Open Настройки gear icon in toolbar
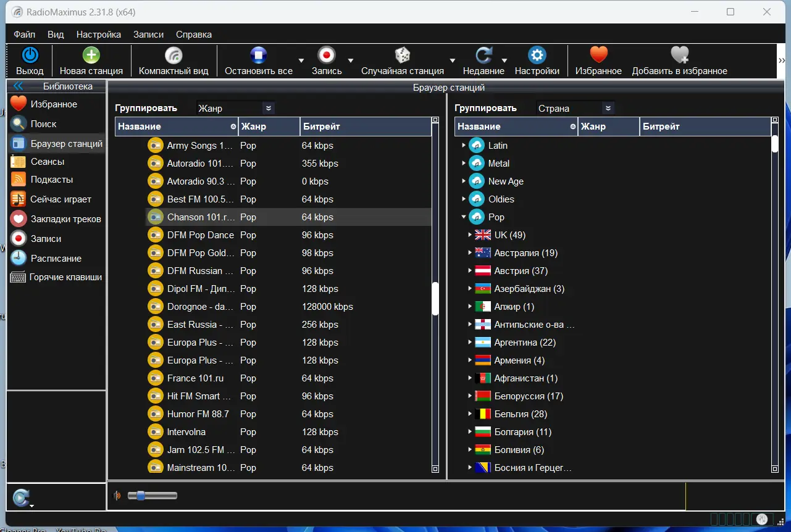The image size is (791, 532). (x=537, y=56)
